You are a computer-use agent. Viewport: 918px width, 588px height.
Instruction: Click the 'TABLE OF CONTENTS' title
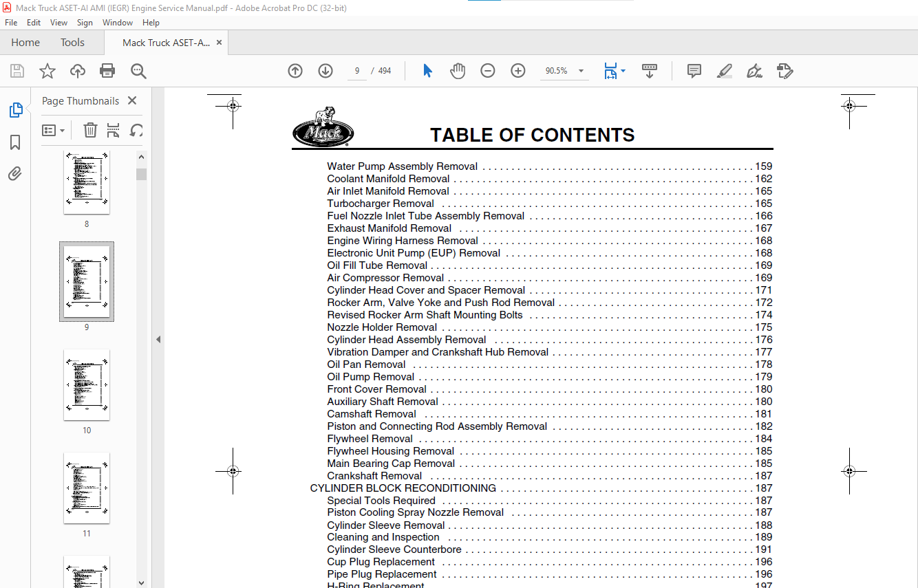[x=533, y=135]
